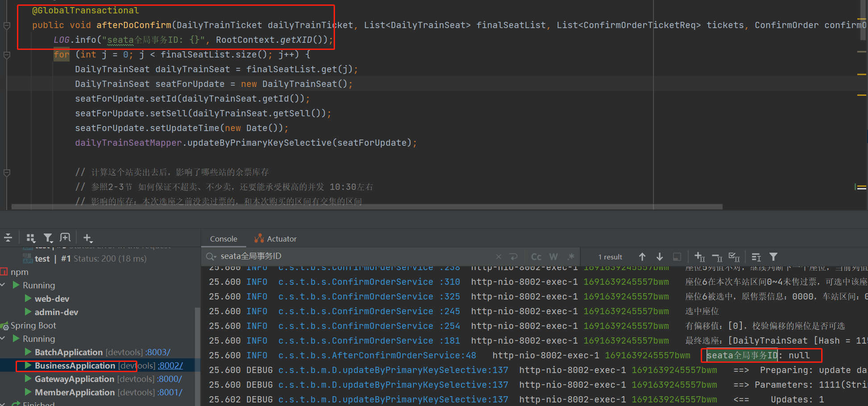Viewport: 868px width, 406px height.
Task: Toggle Regex option in console search
Action: (570, 257)
